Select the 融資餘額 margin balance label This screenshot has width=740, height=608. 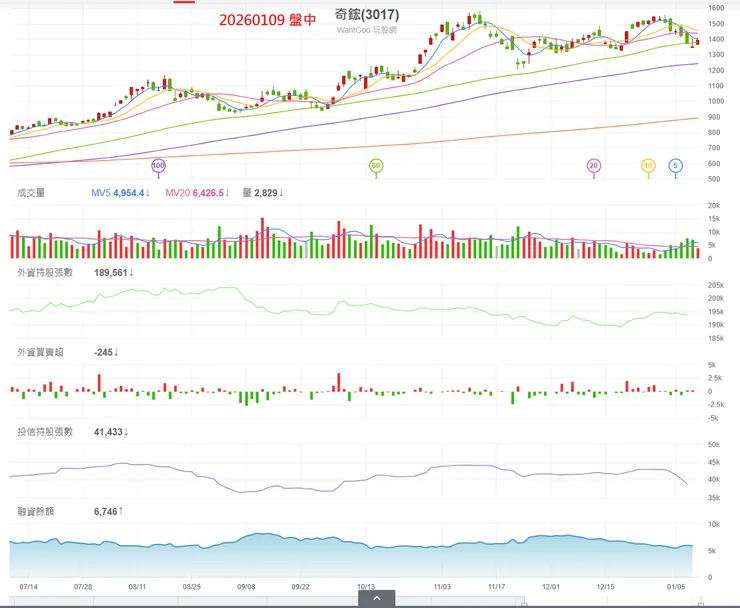pyautogui.click(x=36, y=511)
